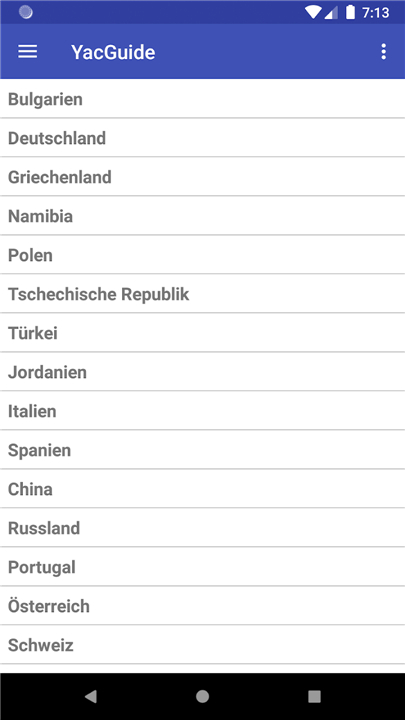Open the three-dot overflow menu
The image size is (405, 720).
[383, 52]
